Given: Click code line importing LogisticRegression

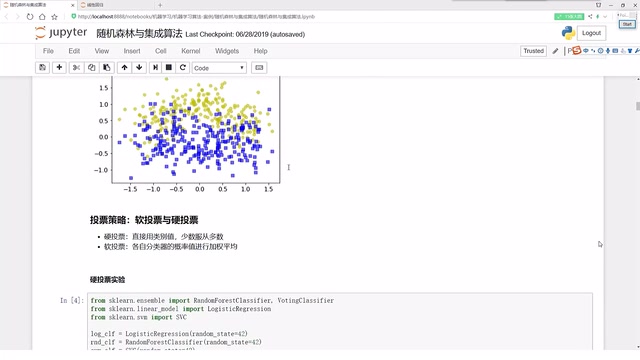Looking at the screenshot, I should [181, 309].
